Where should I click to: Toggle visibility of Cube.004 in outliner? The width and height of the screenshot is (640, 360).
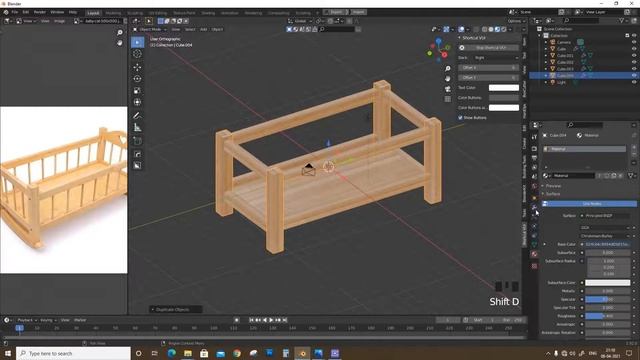[x=634, y=76]
